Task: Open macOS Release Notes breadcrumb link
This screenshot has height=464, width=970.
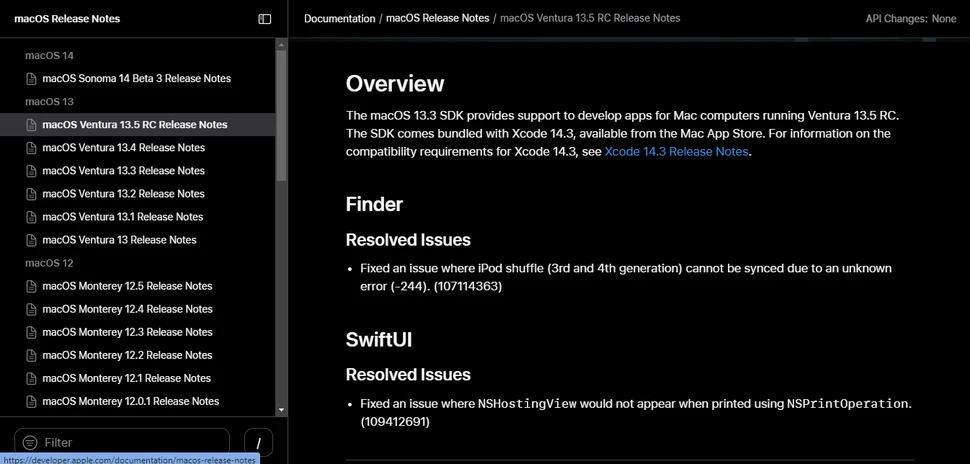Action: coord(436,19)
